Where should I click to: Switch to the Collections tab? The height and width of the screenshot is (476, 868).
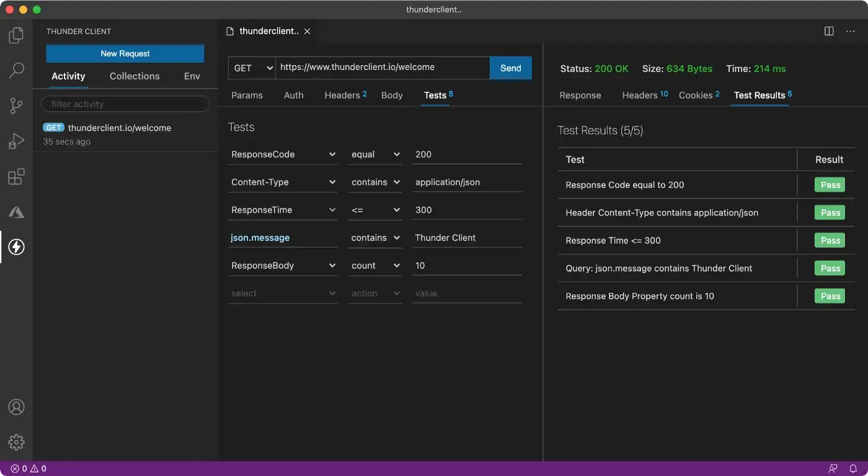(134, 76)
